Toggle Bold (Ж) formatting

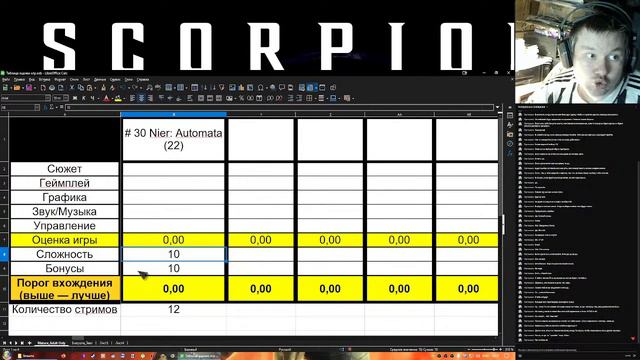[x=75, y=98]
